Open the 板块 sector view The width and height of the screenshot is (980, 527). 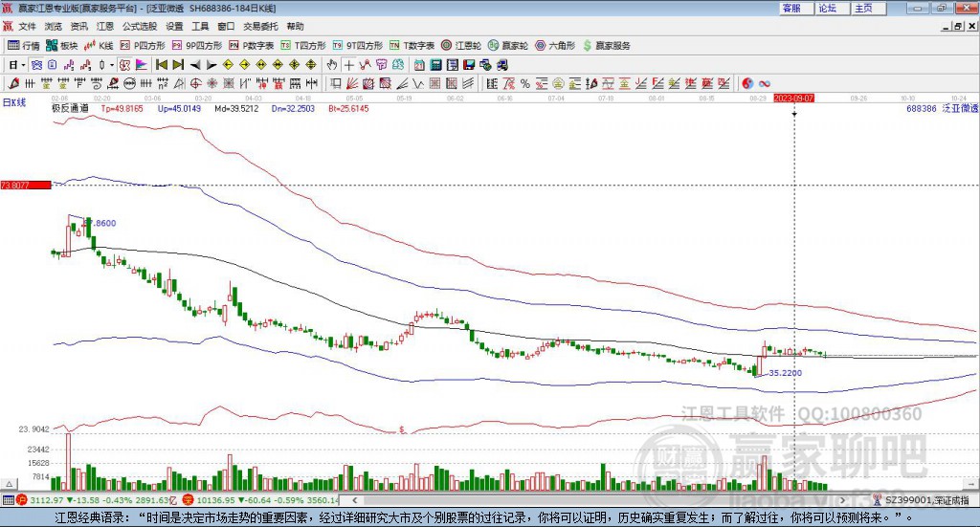pyautogui.click(x=62, y=46)
